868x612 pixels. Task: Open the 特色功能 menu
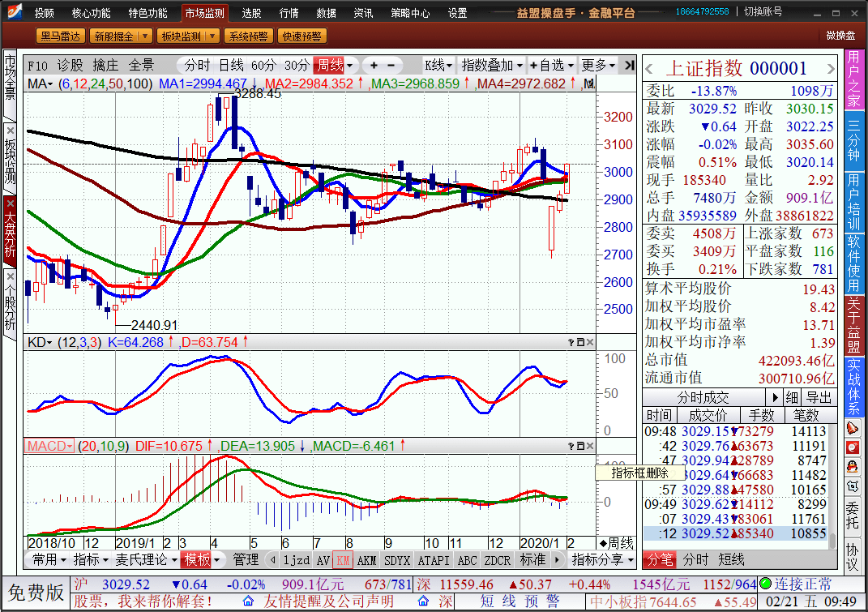(x=148, y=13)
